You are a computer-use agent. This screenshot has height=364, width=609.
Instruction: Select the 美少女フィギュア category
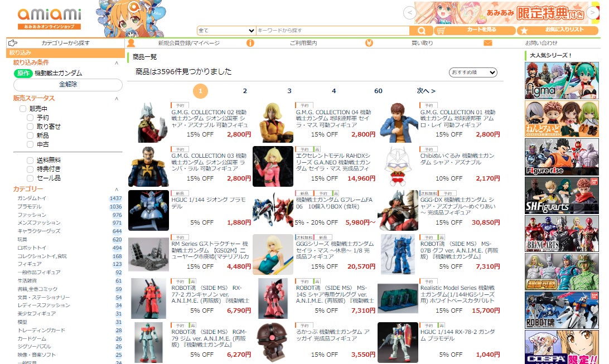[36, 313]
